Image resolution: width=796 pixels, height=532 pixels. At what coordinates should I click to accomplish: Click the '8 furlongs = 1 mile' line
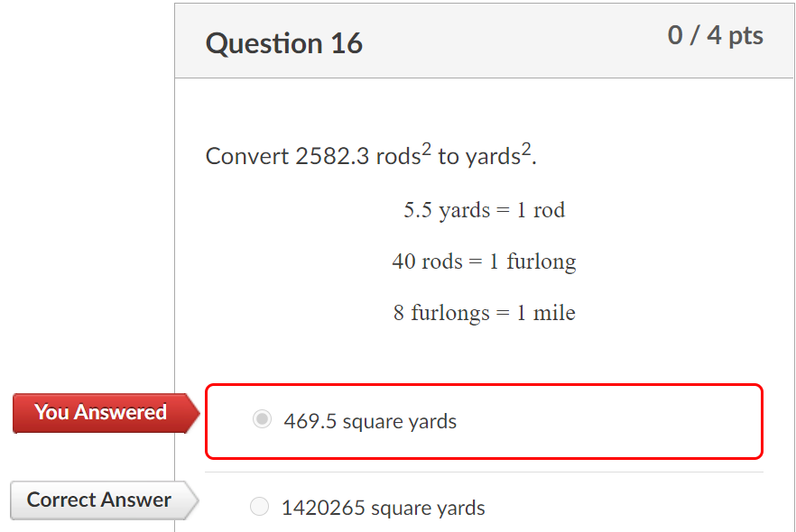484,313
